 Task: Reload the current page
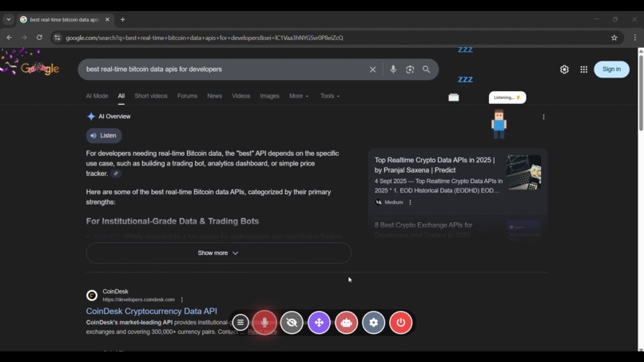coord(39,38)
